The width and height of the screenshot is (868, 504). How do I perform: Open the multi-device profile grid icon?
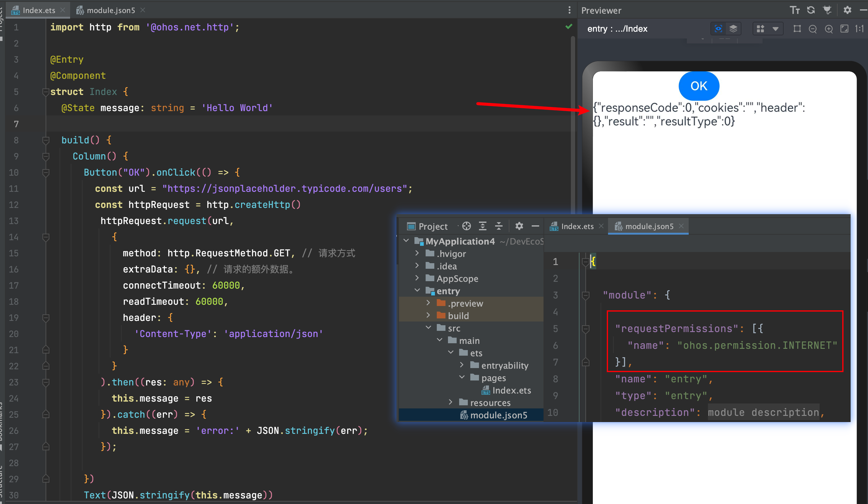[761, 29]
